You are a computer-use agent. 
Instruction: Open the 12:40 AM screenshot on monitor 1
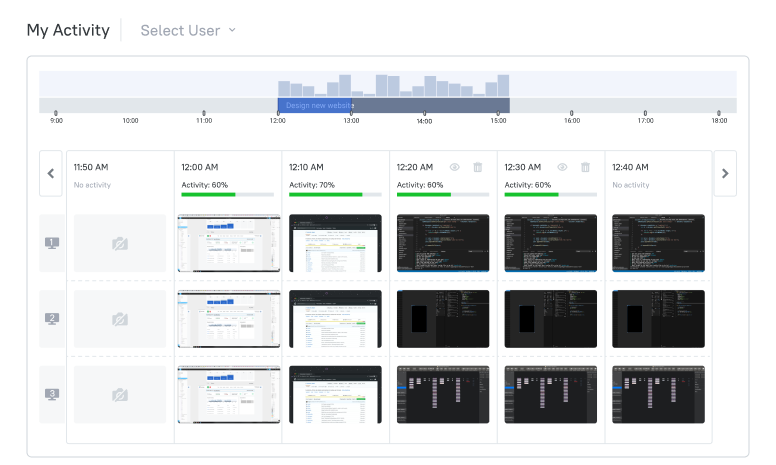[658, 243]
